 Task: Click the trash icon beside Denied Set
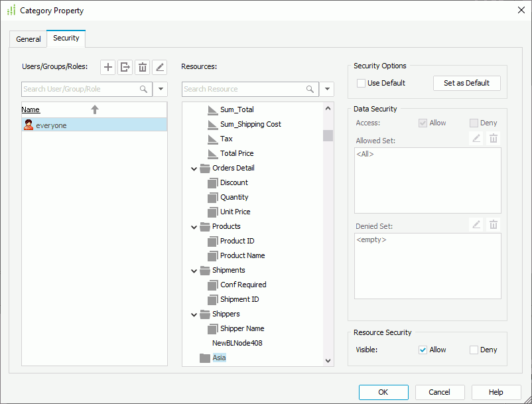coord(494,224)
